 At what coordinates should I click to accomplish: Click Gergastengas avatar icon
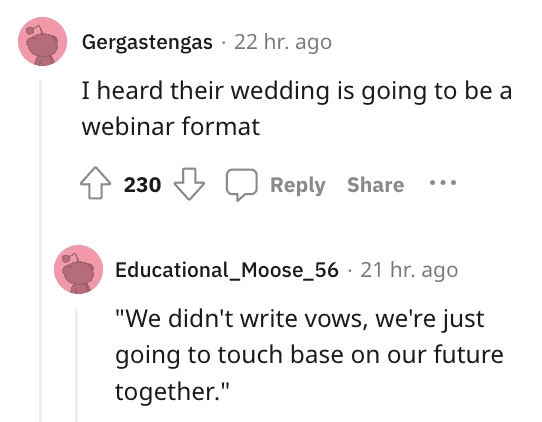[x=42, y=41]
